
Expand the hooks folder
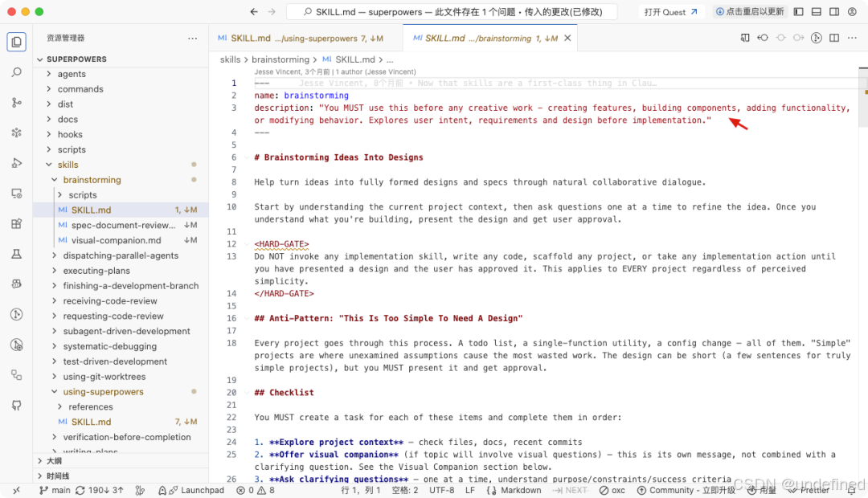[x=121, y=134]
